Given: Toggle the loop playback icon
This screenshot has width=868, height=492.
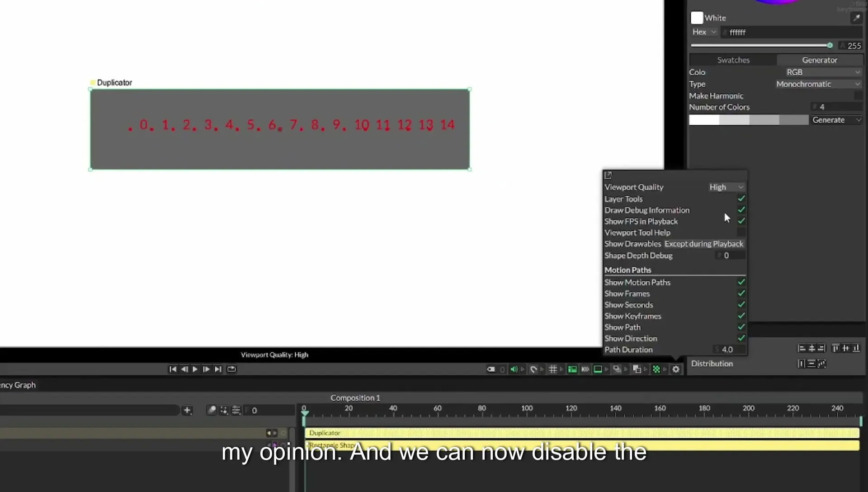Looking at the screenshot, I should pyautogui.click(x=231, y=369).
